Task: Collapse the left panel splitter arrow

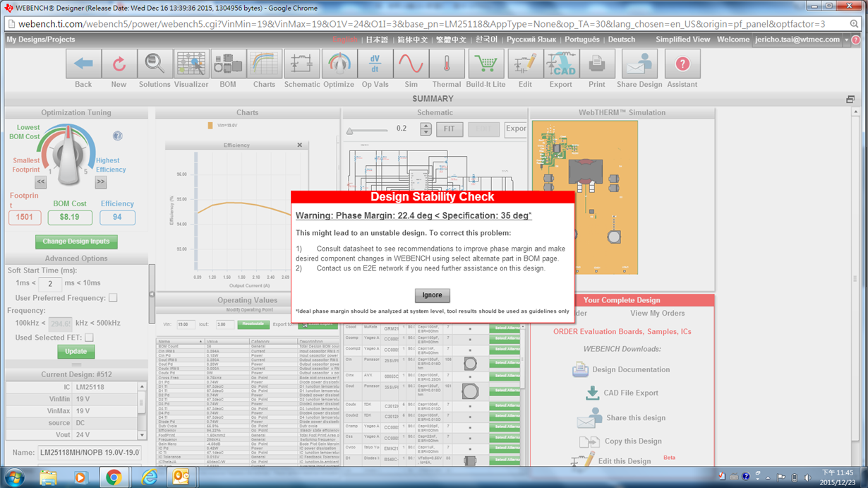Action: 152,294
